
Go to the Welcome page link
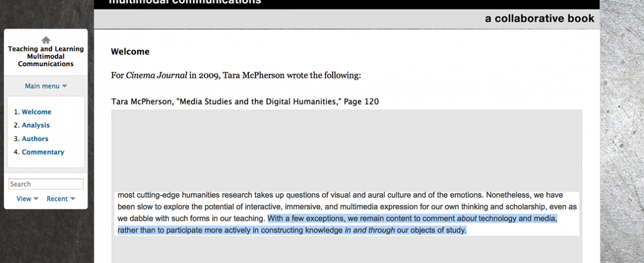(x=36, y=112)
